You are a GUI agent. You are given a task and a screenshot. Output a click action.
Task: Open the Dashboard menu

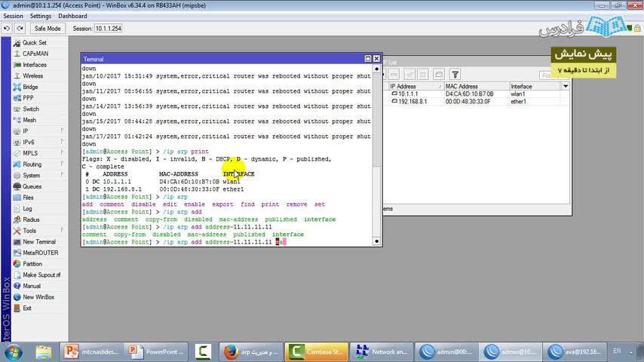click(72, 16)
